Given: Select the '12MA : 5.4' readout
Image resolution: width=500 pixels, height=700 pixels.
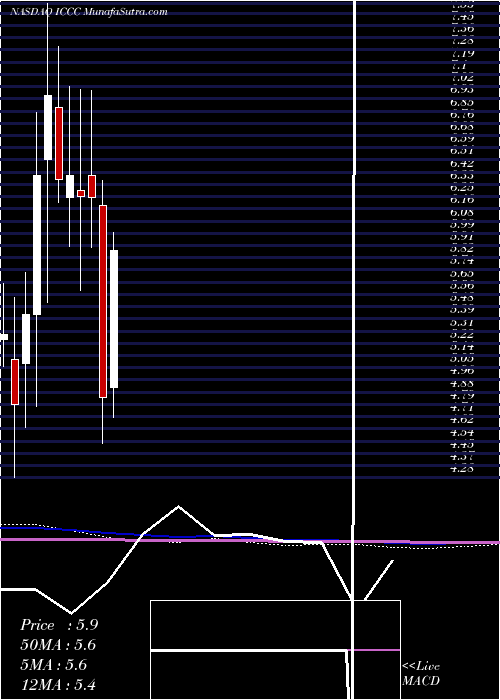Looking at the screenshot, I should point(59,685).
